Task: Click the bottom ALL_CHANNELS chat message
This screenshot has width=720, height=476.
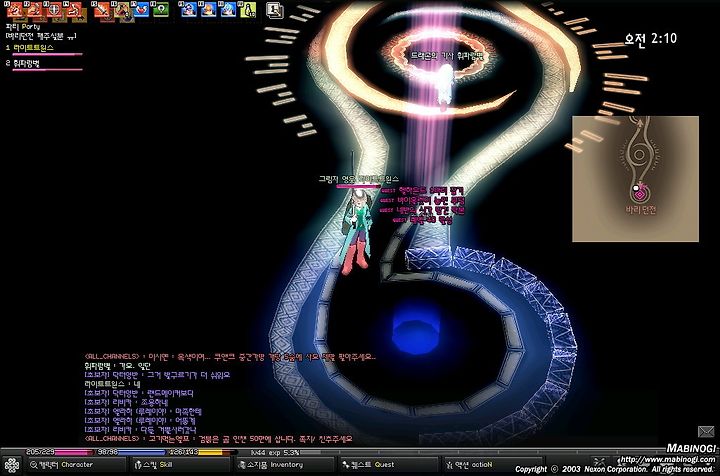Action: point(219,439)
